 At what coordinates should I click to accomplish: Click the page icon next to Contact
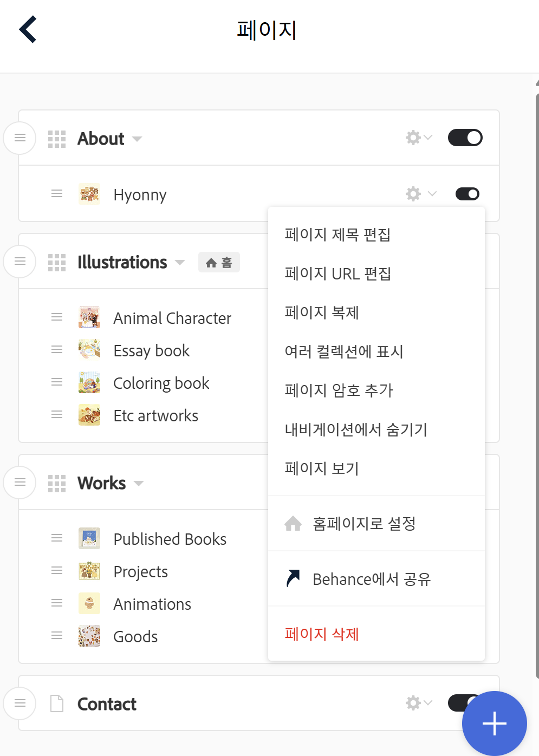56,703
